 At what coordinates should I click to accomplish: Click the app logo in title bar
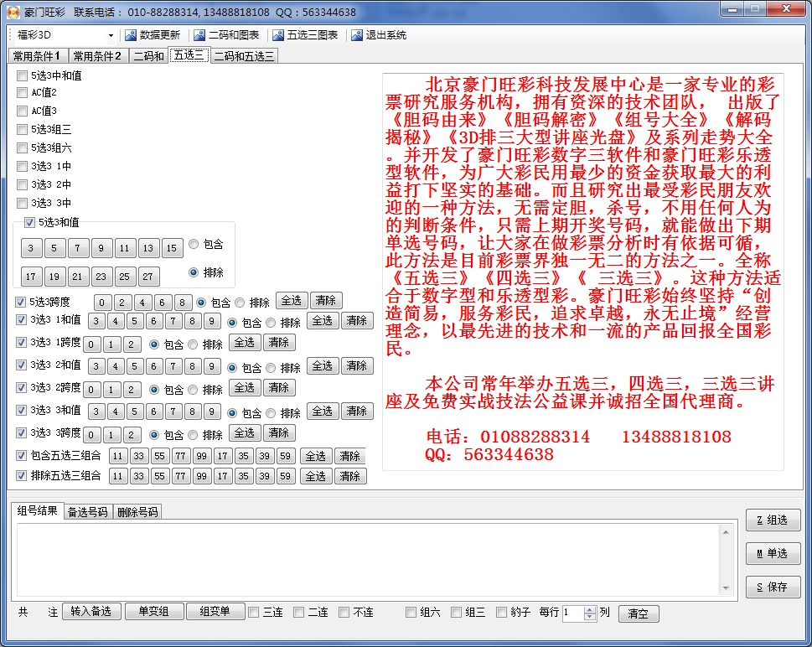click(13, 12)
